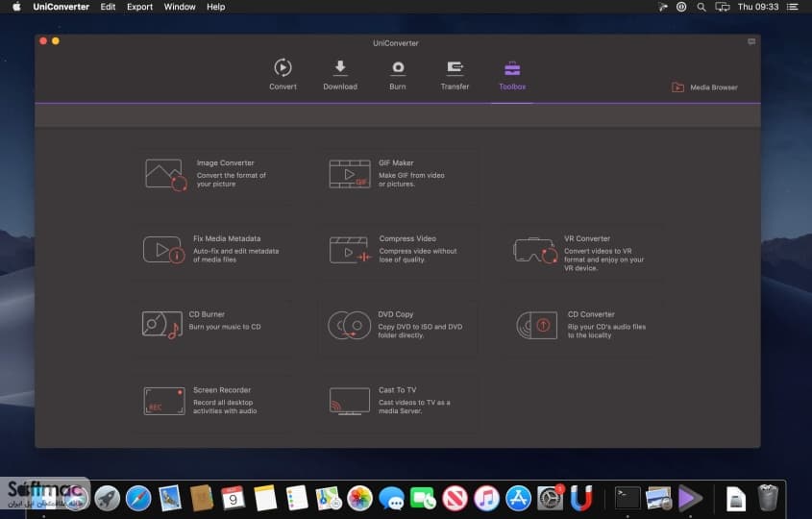
Task: Open the Window menu
Action: 180,7
